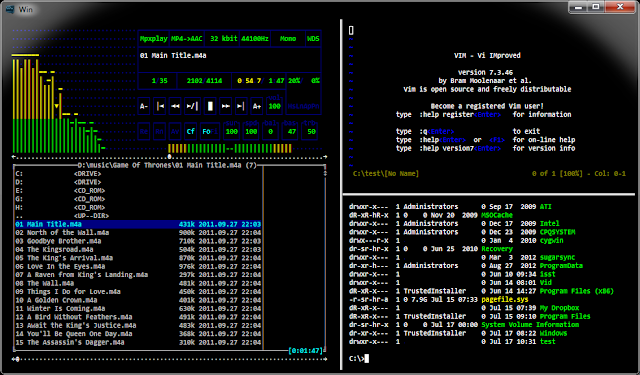
Task: Select '15 The Assassin's Dagger.m4a'
Action: click(x=138, y=342)
